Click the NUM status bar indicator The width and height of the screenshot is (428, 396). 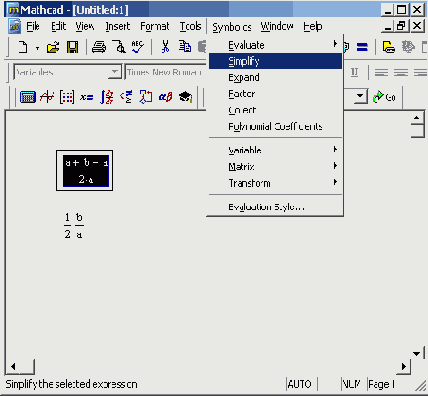click(352, 384)
